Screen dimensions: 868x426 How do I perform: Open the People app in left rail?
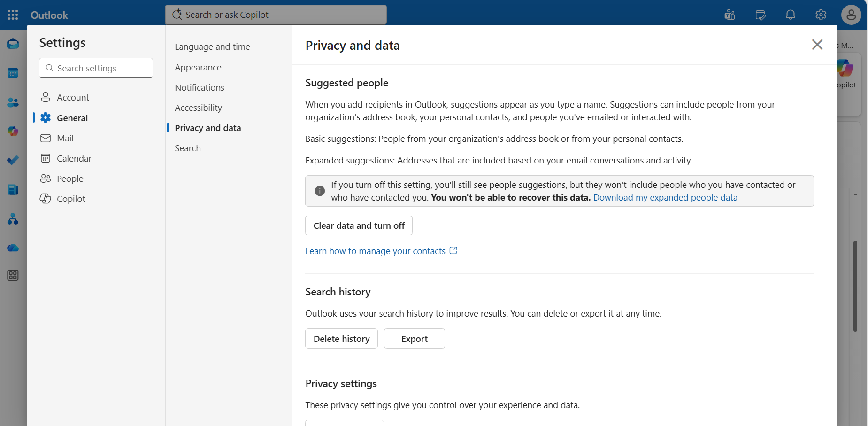pos(13,102)
